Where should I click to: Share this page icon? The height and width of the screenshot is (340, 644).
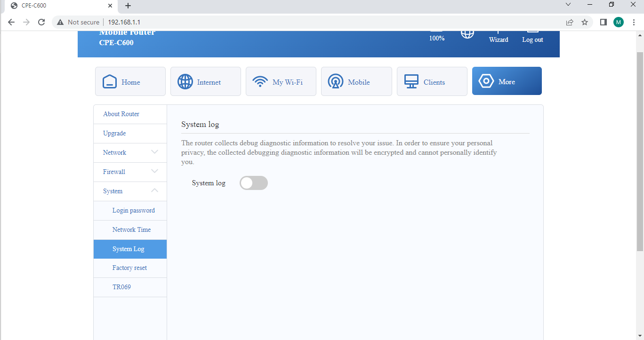(x=570, y=22)
